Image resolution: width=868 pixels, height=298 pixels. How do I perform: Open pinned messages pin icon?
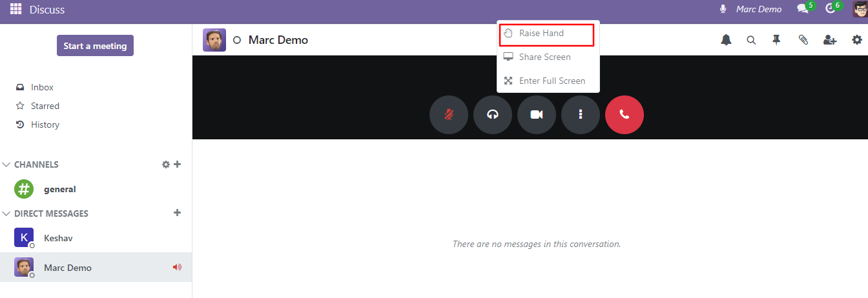point(777,40)
